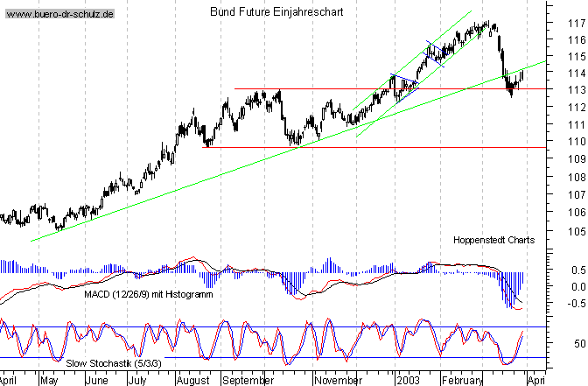Click the June month label
588x386 pixels.
pos(97,381)
